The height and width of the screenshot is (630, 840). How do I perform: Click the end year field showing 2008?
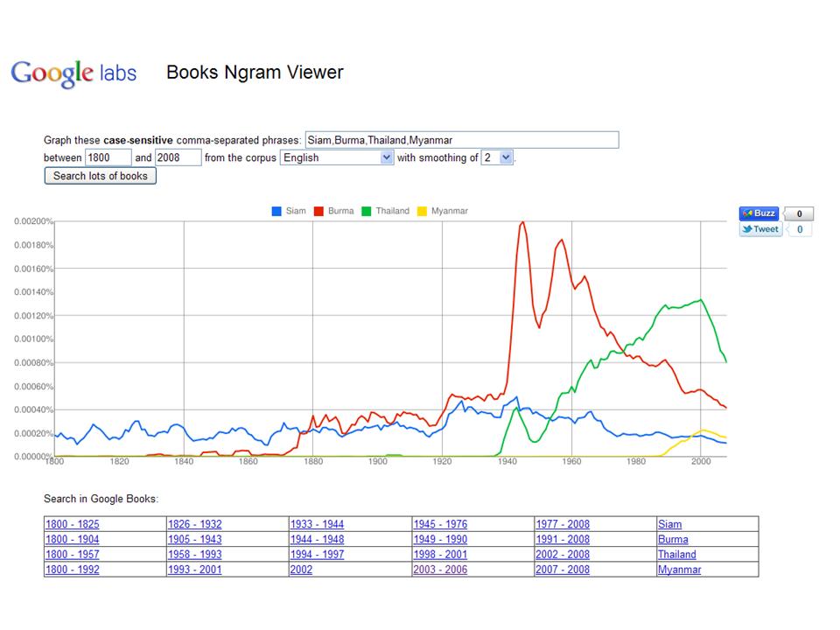click(x=178, y=157)
